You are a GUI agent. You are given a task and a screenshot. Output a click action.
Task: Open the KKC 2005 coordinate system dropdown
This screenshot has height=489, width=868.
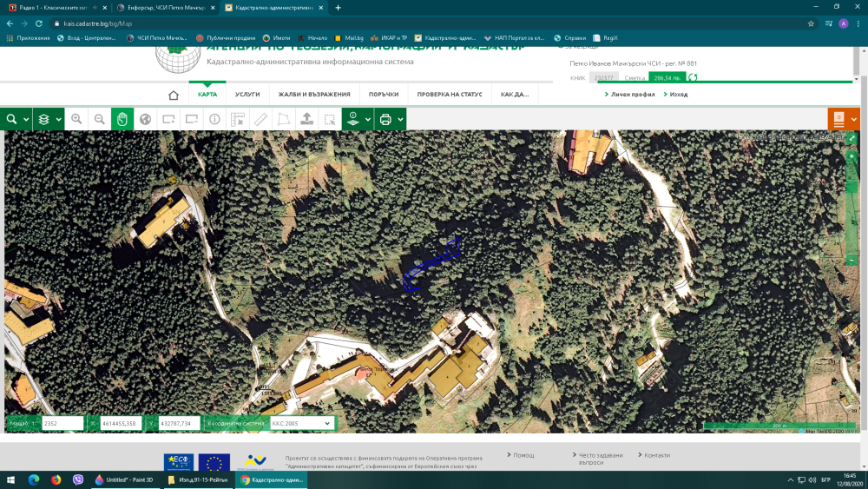coord(301,423)
